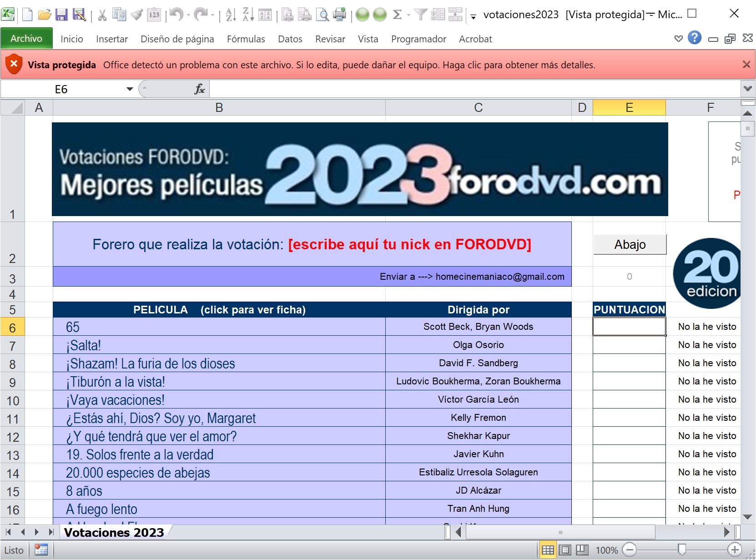This screenshot has width=756, height=560.
Task: Sort ascending with the A-Z icon
Action: click(x=231, y=15)
